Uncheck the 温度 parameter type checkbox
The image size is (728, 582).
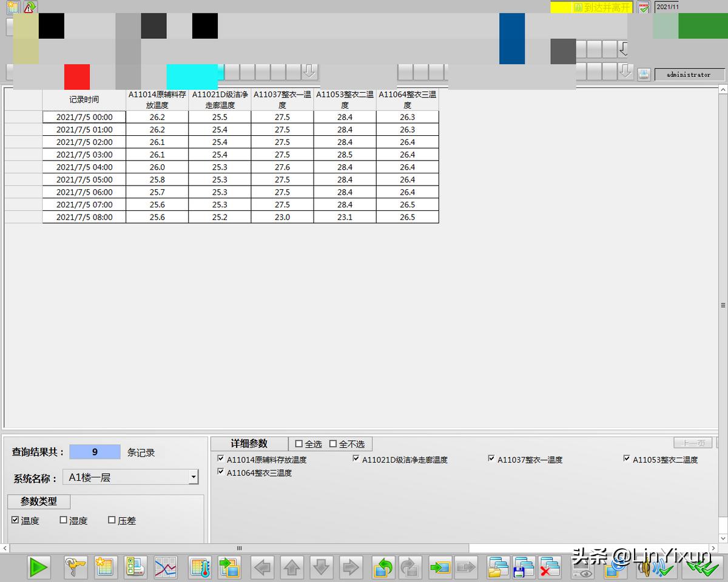(x=15, y=520)
